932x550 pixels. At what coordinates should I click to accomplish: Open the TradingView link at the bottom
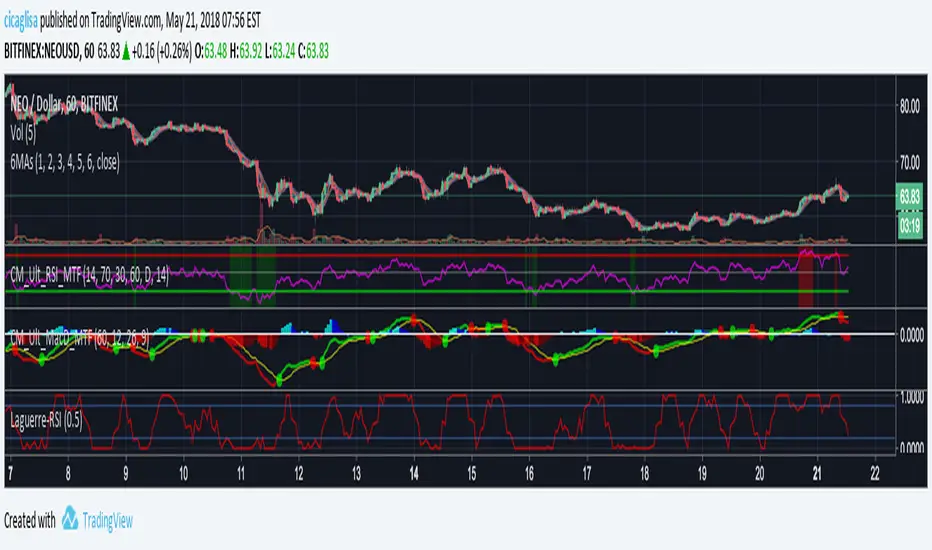[x=108, y=521]
